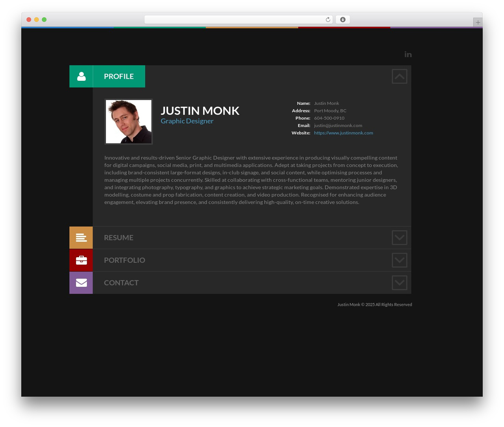Open the CONTACT tab
504x427 pixels.
click(121, 282)
